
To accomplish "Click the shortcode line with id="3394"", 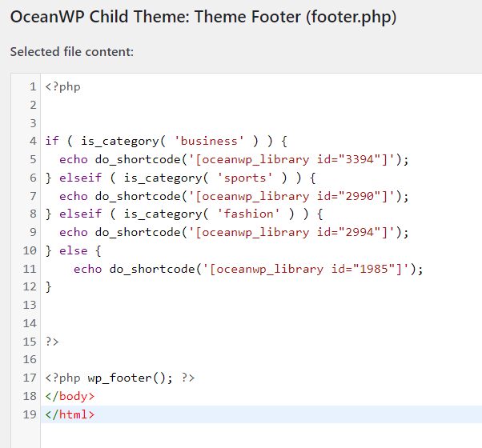I will [x=234, y=160].
